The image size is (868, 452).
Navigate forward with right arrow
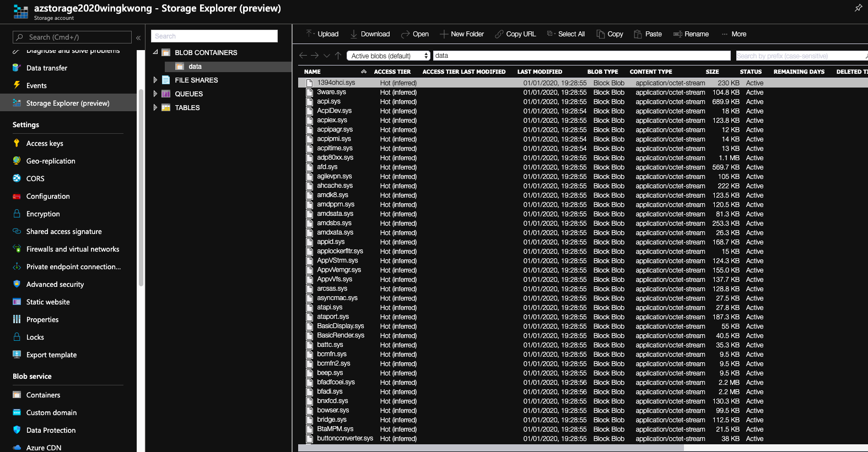[315, 56]
